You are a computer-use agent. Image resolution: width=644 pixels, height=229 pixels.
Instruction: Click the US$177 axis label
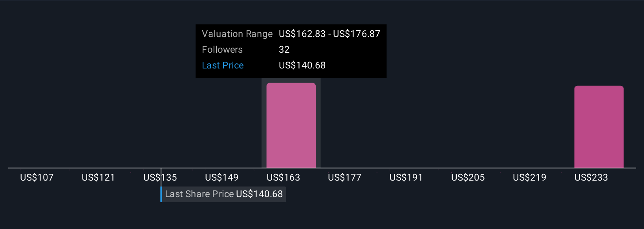tap(344, 177)
